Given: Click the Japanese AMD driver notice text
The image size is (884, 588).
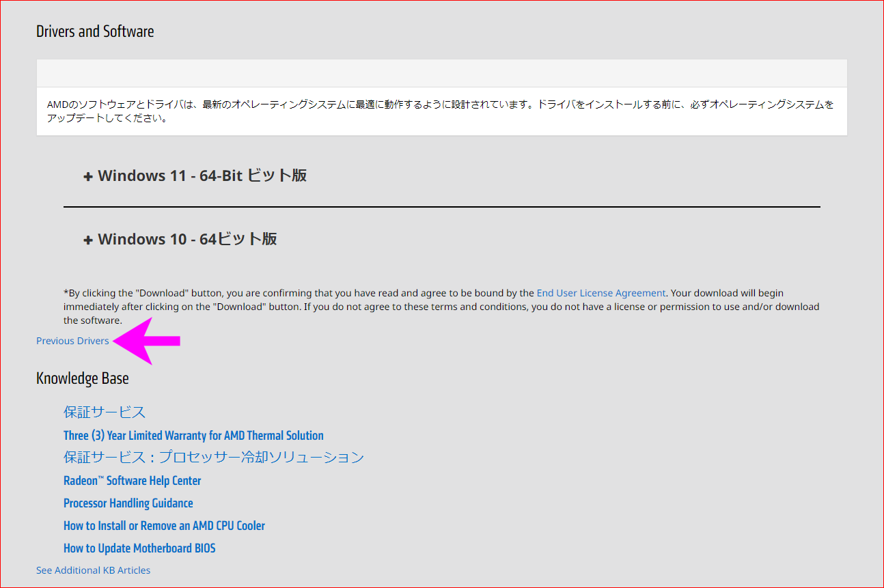Looking at the screenshot, I should [441, 111].
